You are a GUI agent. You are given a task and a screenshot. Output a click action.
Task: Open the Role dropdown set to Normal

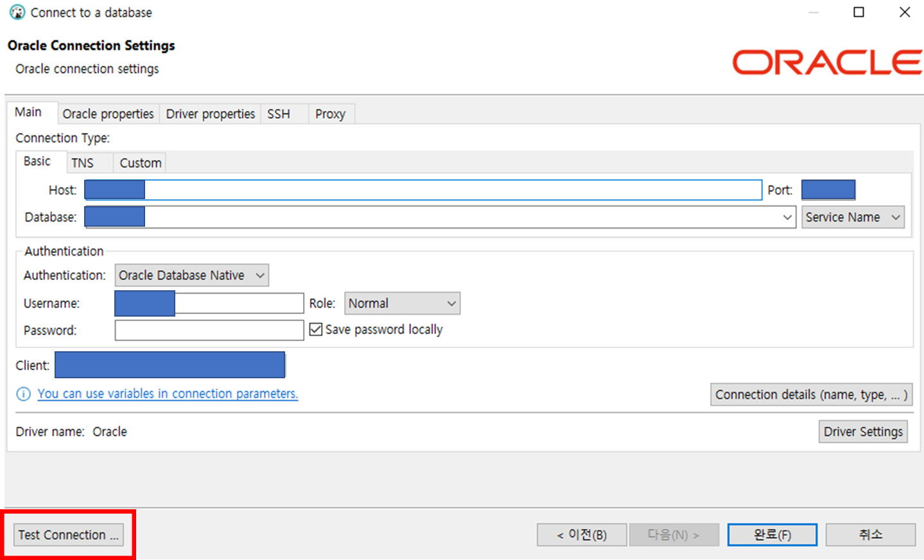[402, 303]
